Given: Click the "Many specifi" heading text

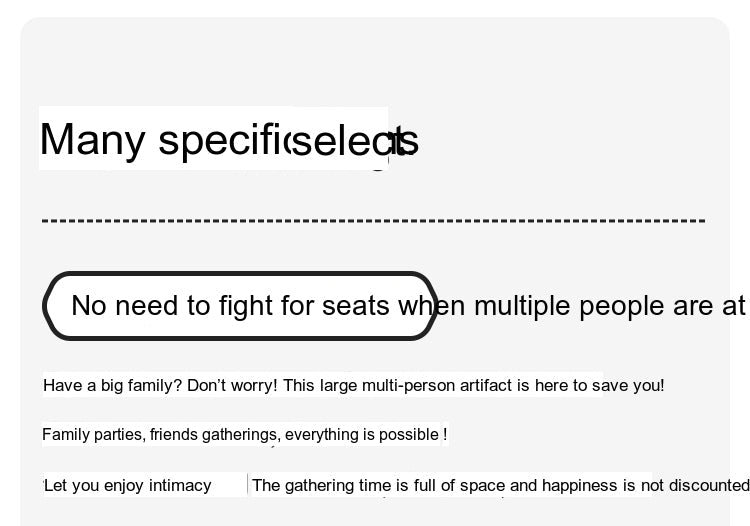Looking at the screenshot, I should click(x=165, y=140).
